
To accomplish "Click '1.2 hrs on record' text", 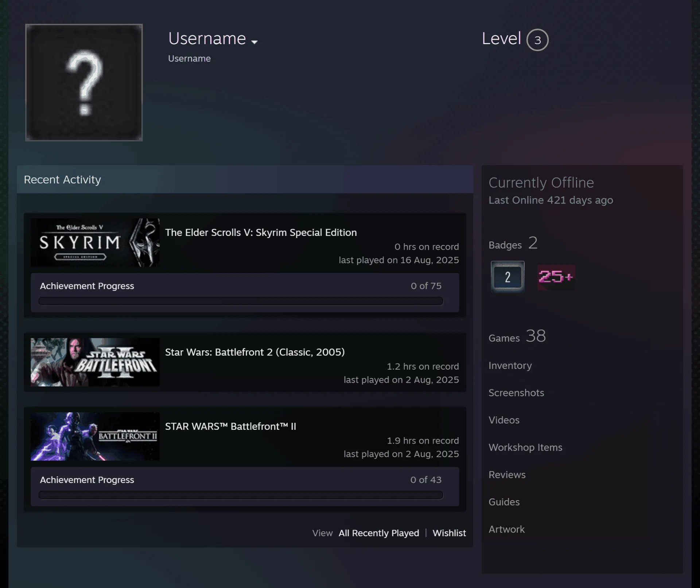I will point(423,366).
